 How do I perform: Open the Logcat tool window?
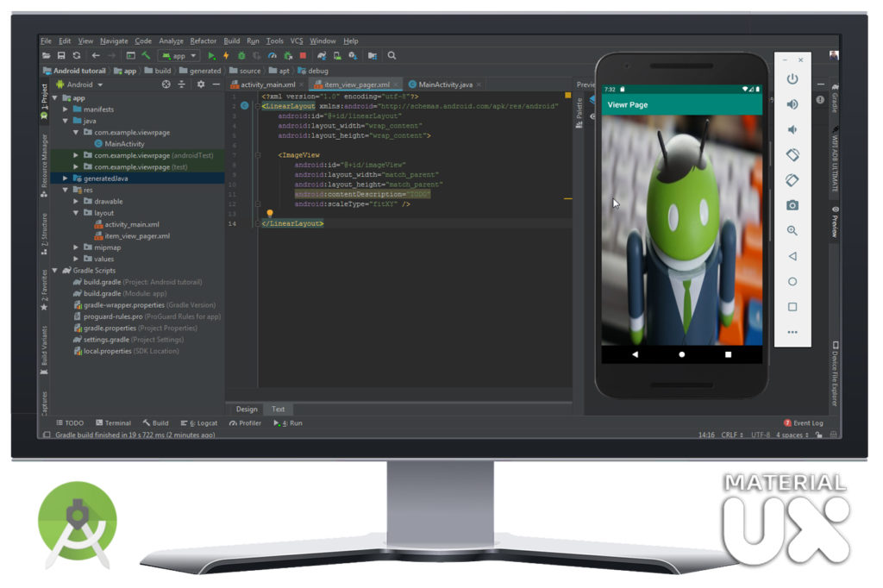coord(199,423)
